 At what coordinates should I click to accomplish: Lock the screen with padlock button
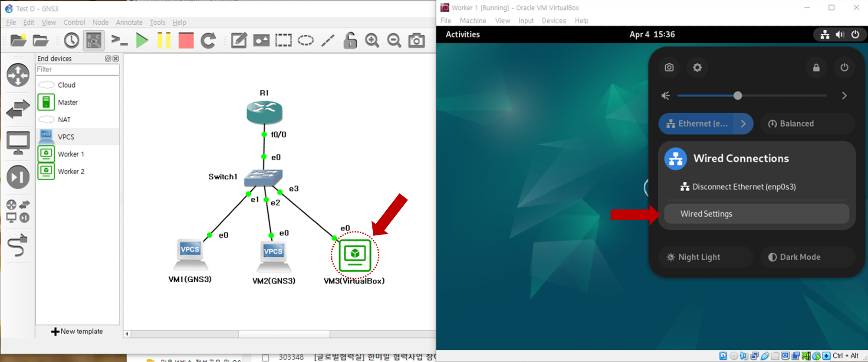816,67
